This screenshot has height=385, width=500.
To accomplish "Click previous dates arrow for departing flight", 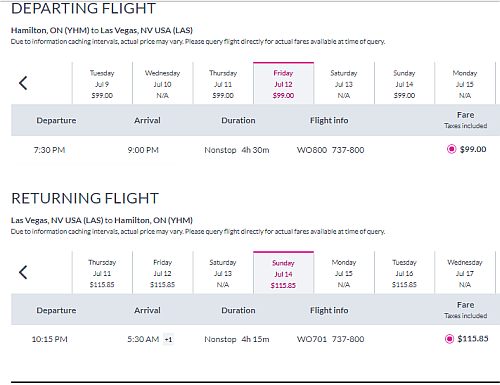I will click(23, 83).
